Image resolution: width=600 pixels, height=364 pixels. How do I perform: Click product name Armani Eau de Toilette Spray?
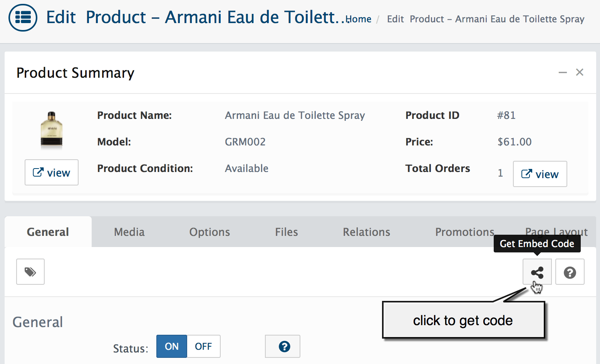(x=295, y=115)
